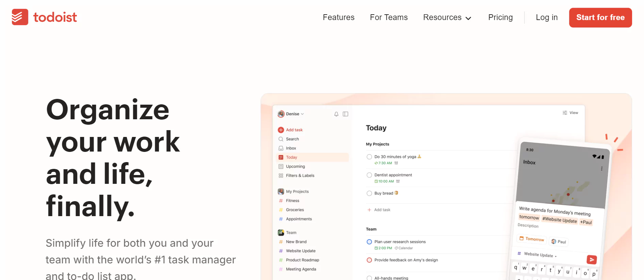The height and width of the screenshot is (280, 644).
Task: Click the Log in link
Action: pyautogui.click(x=547, y=17)
